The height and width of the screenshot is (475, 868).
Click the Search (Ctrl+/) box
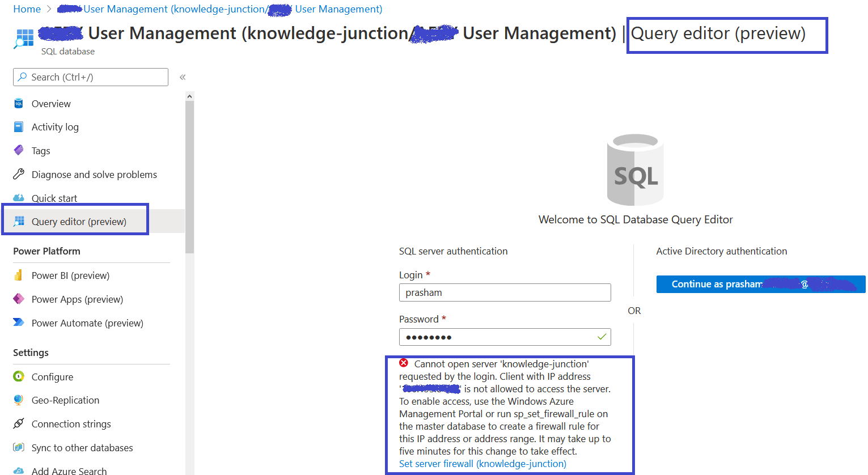click(91, 77)
